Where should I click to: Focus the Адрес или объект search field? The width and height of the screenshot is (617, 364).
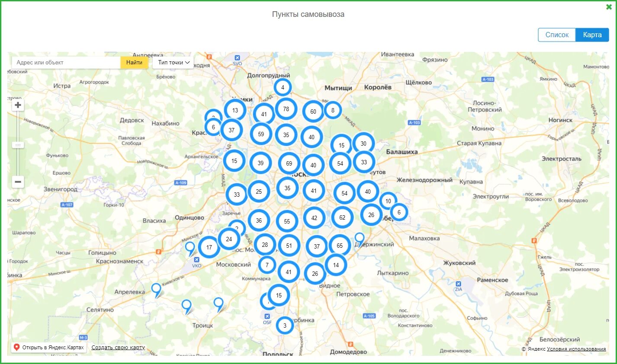(x=66, y=63)
